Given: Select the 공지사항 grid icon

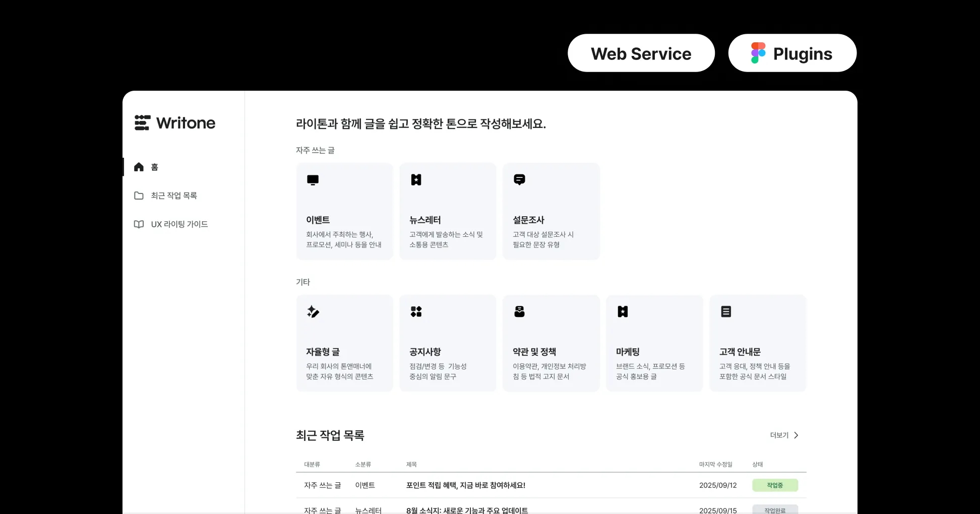Looking at the screenshot, I should pos(416,312).
